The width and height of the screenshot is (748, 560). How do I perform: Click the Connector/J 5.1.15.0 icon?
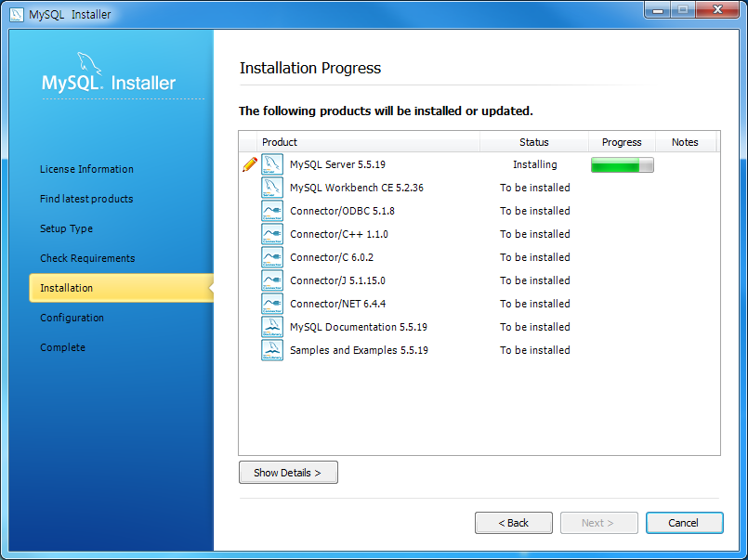coord(272,280)
